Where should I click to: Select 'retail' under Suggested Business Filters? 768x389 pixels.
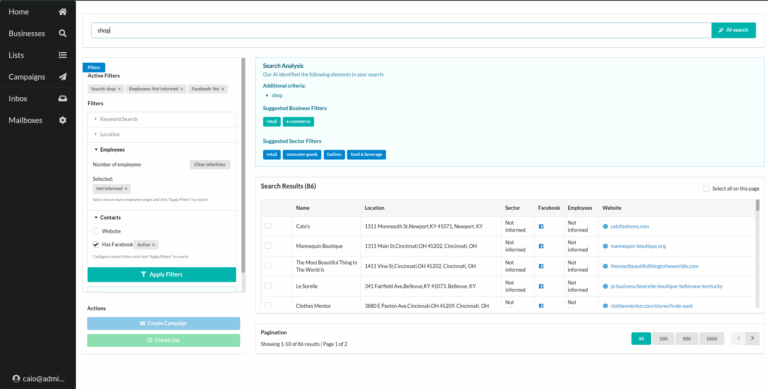click(272, 122)
